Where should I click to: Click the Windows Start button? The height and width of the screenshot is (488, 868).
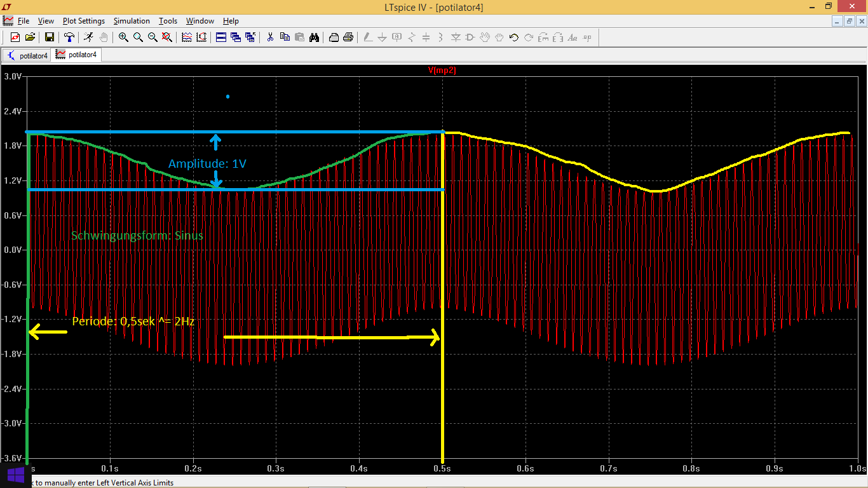pyautogui.click(x=15, y=475)
